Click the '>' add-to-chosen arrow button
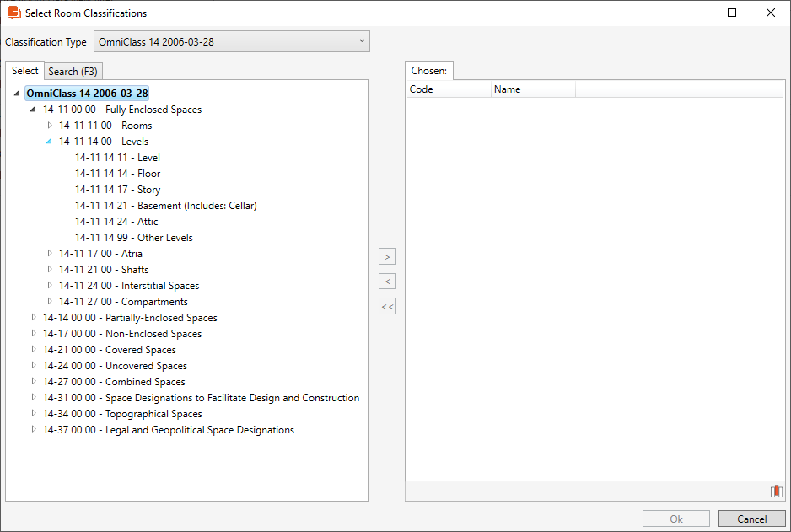This screenshot has width=791, height=532. coord(387,256)
